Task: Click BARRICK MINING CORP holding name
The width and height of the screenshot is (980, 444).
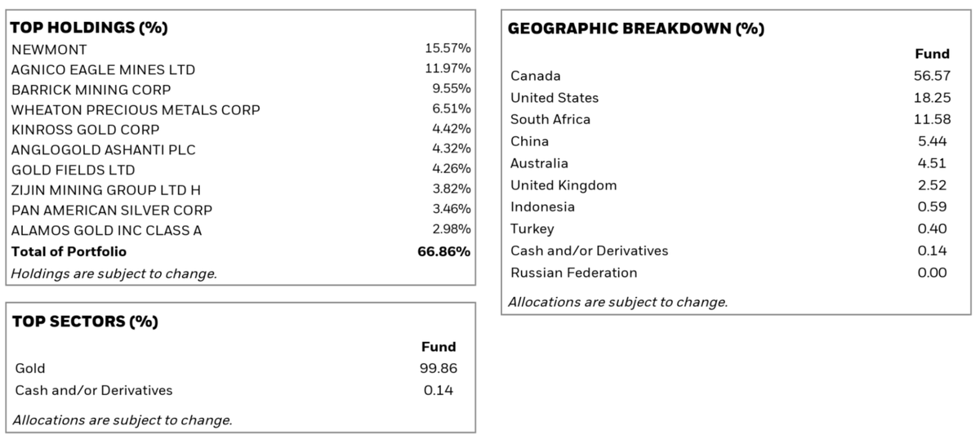Action: tap(91, 90)
